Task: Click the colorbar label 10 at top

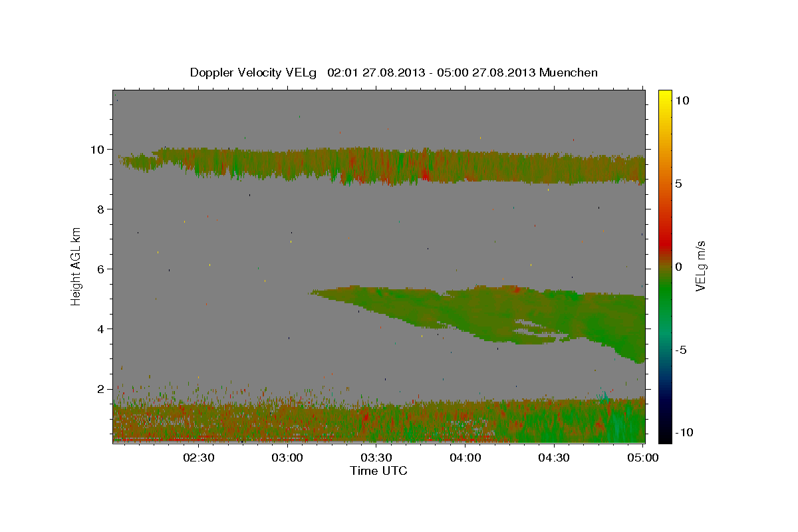Action: pos(682,100)
